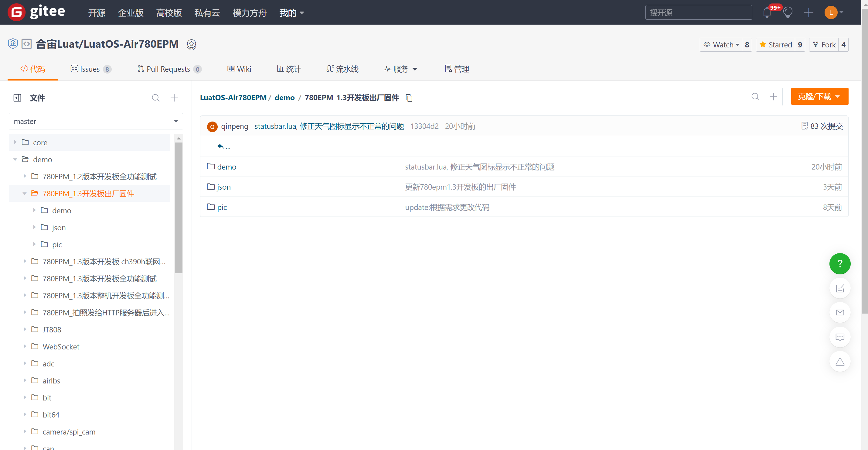
Task: Collapse the file tree sidebar panel icon
Action: point(17,98)
